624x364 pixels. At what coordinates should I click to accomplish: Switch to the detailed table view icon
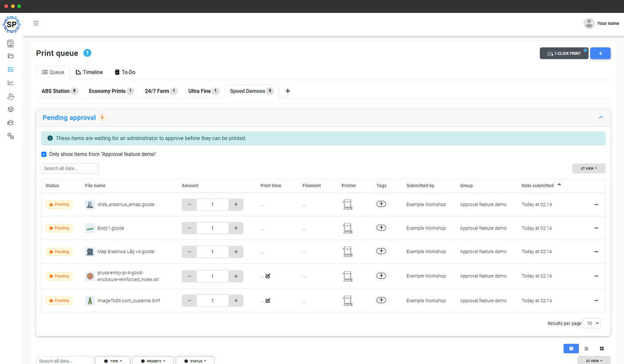(x=571, y=348)
